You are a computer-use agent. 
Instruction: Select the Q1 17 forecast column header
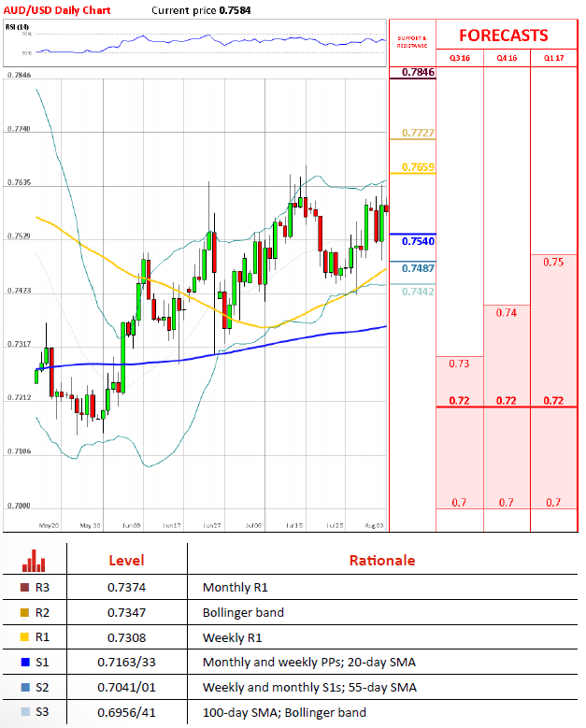pos(553,58)
